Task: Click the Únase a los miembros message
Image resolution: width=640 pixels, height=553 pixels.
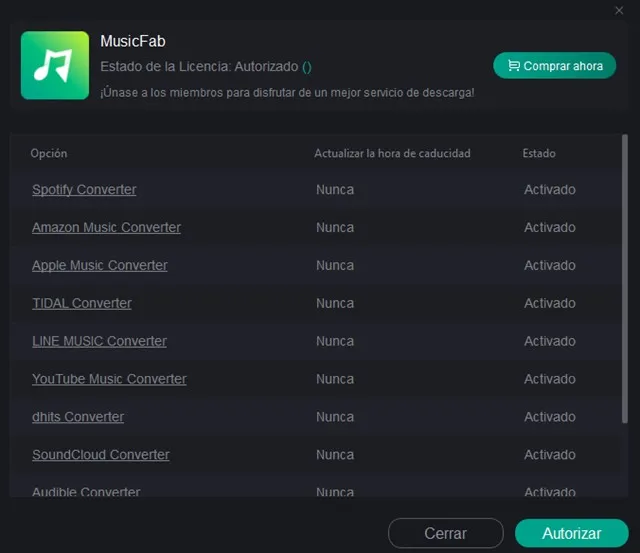Action: 287,93
